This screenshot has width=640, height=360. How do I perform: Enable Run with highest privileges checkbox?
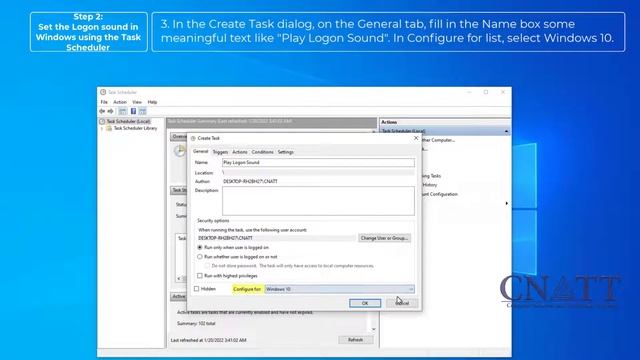pos(200,276)
